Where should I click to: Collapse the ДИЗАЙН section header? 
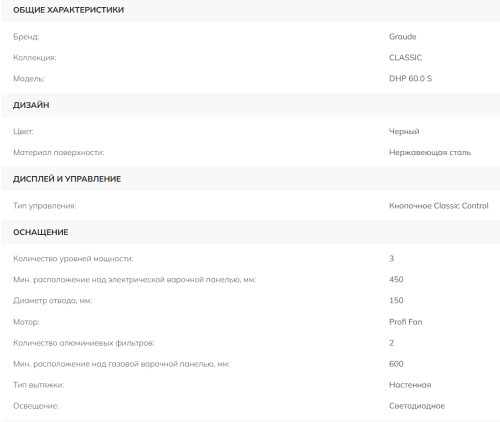pos(251,105)
